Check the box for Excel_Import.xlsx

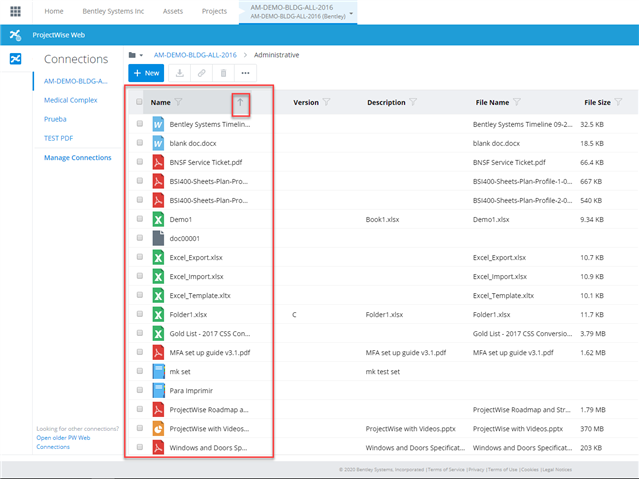pos(140,276)
